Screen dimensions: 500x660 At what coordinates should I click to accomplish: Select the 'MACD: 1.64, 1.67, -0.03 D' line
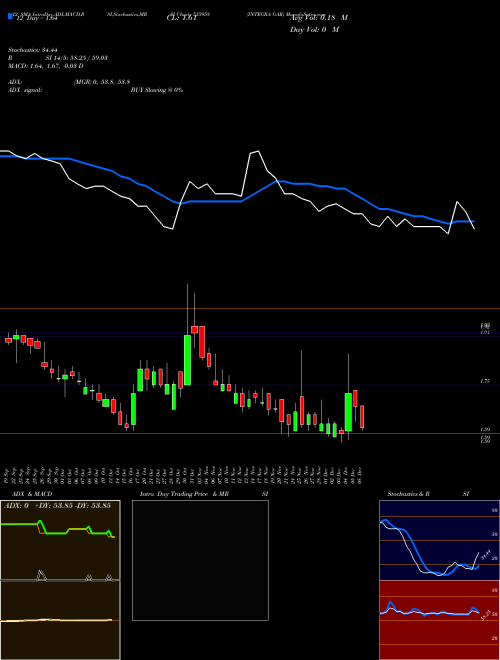(45, 66)
